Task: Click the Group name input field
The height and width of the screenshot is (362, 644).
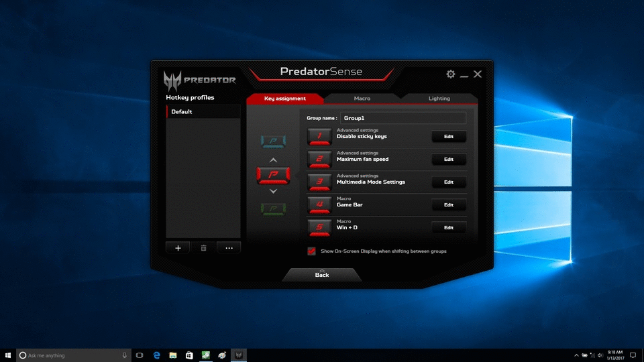Action: 403,118
